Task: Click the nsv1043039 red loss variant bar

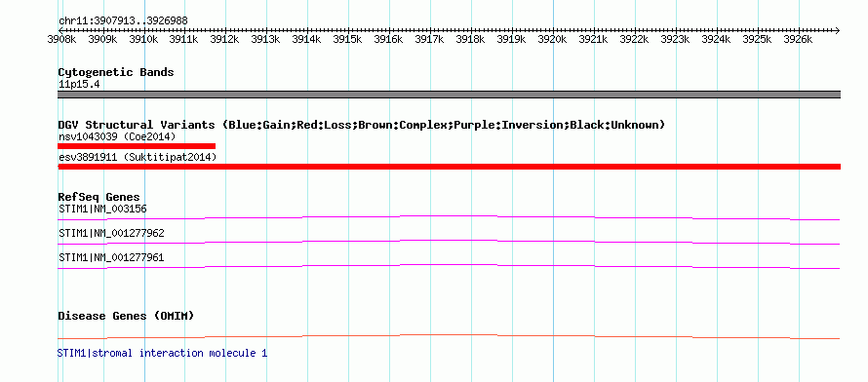Action: [137, 146]
